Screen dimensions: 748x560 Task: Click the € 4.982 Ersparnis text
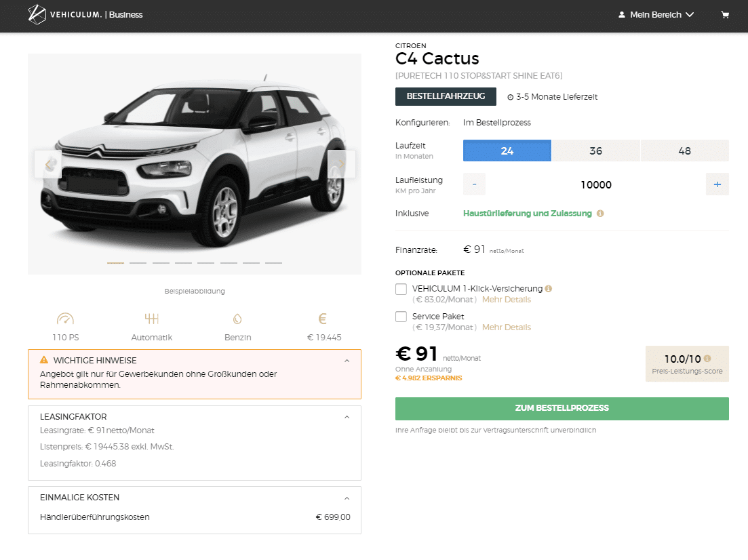tap(429, 378)
